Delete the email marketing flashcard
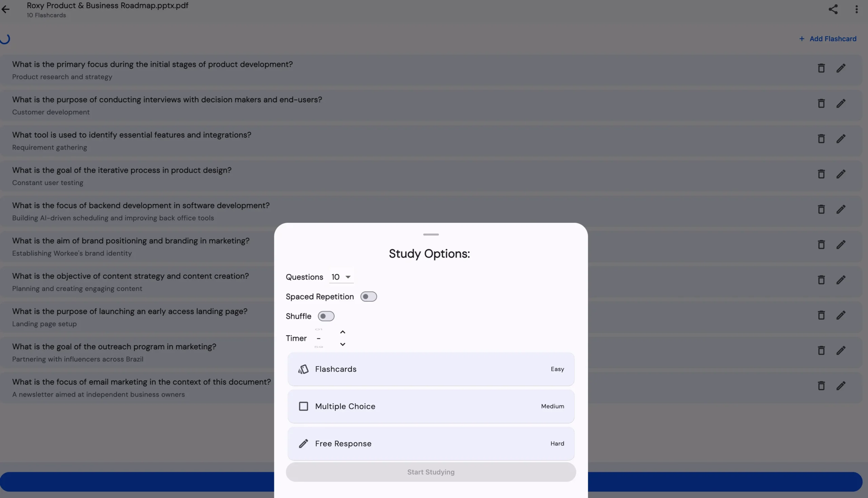 (x=821, y=385)
